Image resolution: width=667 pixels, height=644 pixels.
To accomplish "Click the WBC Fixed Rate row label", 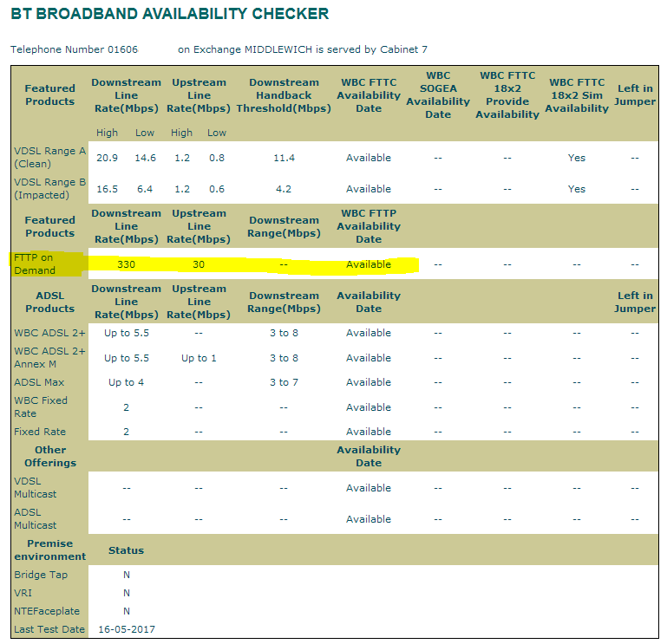I will click(x=41, y=407).
